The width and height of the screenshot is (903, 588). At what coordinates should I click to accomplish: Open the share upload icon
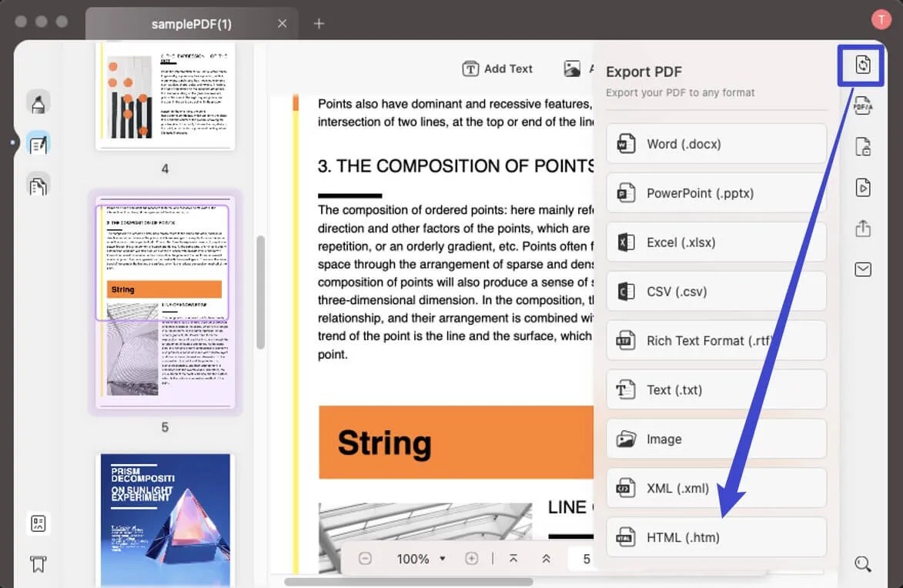tap(863, 229)
